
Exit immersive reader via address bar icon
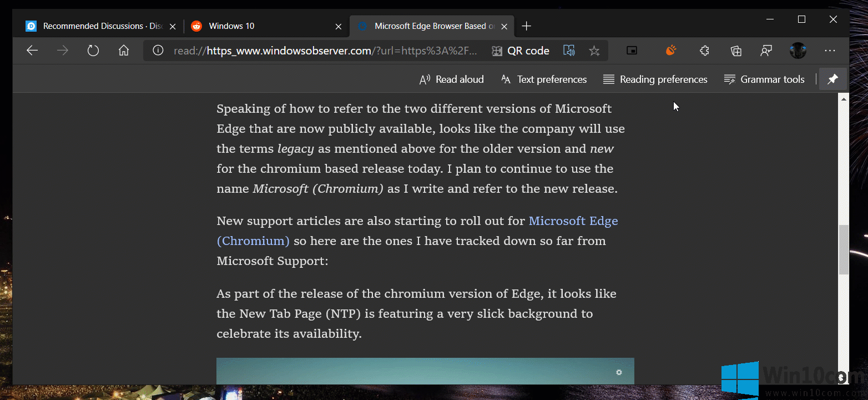coord(569,51)
